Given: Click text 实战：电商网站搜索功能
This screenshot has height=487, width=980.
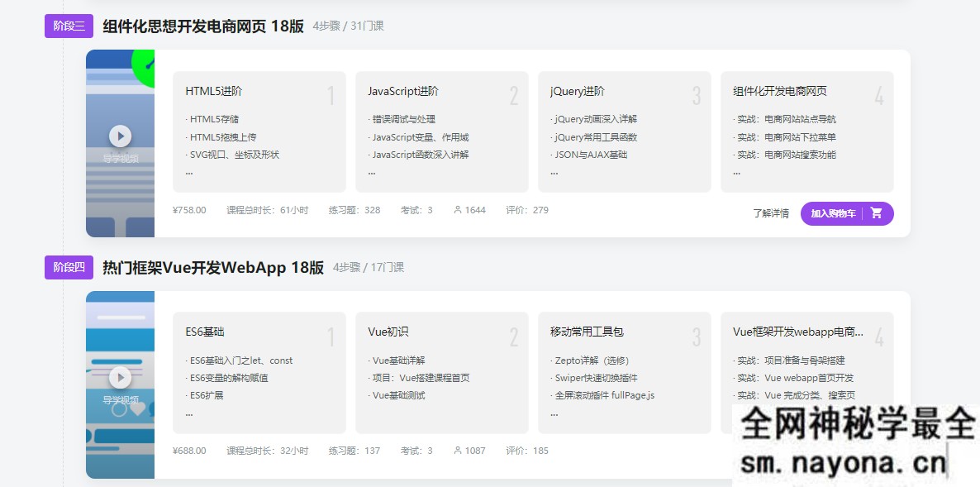Looking at the screenshot, I should coord(787,155).
